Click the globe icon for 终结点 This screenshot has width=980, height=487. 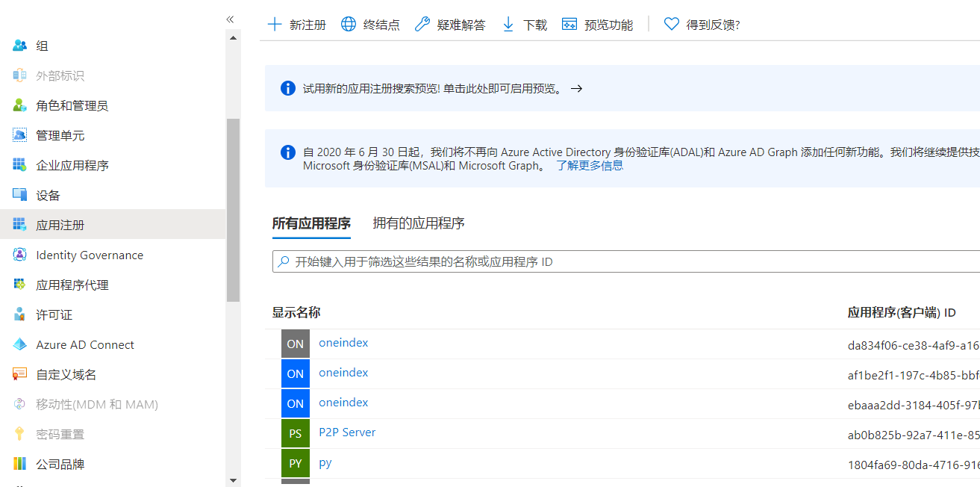point(349,25)
